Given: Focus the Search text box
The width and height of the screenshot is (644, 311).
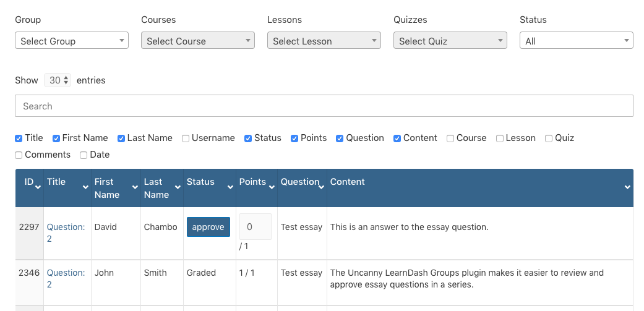Looking at the screenshot, I should (x=324, y=106).
